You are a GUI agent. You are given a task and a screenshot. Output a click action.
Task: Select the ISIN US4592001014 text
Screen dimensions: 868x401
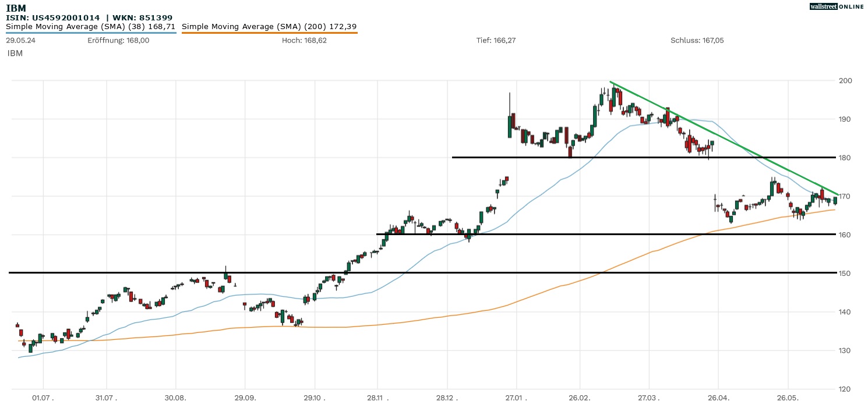53,18
